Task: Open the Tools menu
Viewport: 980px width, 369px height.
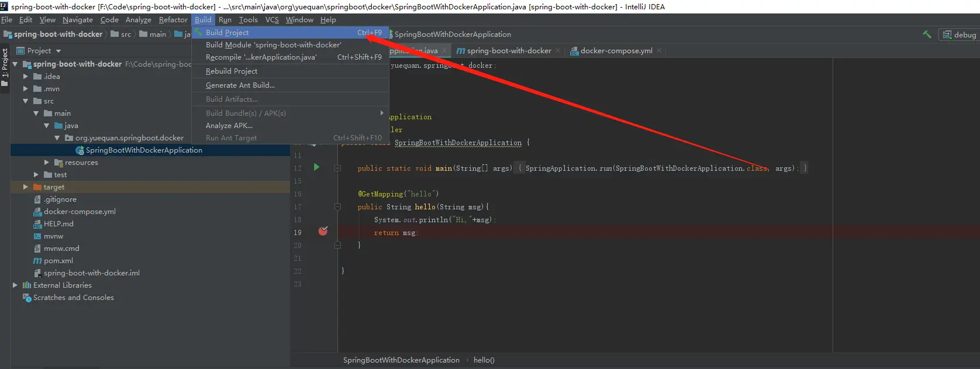Action: point(248,19)
